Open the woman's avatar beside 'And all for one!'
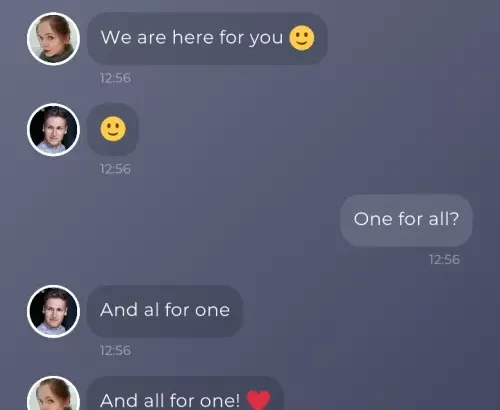Image resolution: width=500 pixels, height=410 pixels. pos(53,393)
